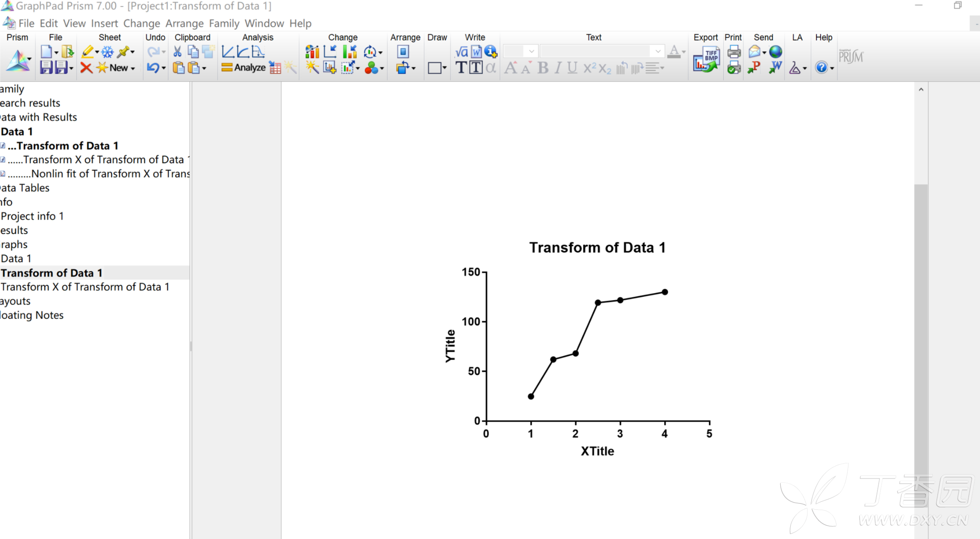980x539 pixels.
Task: Click the Export TIFF BMP icon
Action: pos(706,60)
